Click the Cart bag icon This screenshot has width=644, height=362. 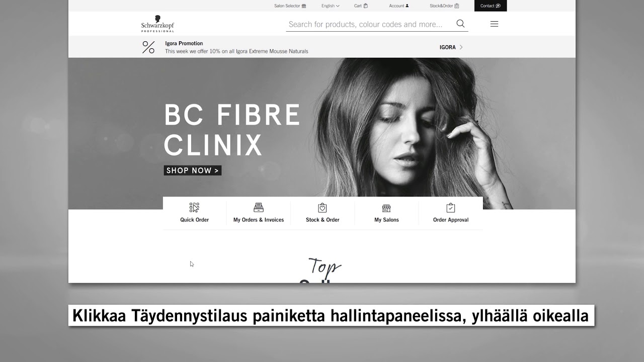tap(366, 6)
